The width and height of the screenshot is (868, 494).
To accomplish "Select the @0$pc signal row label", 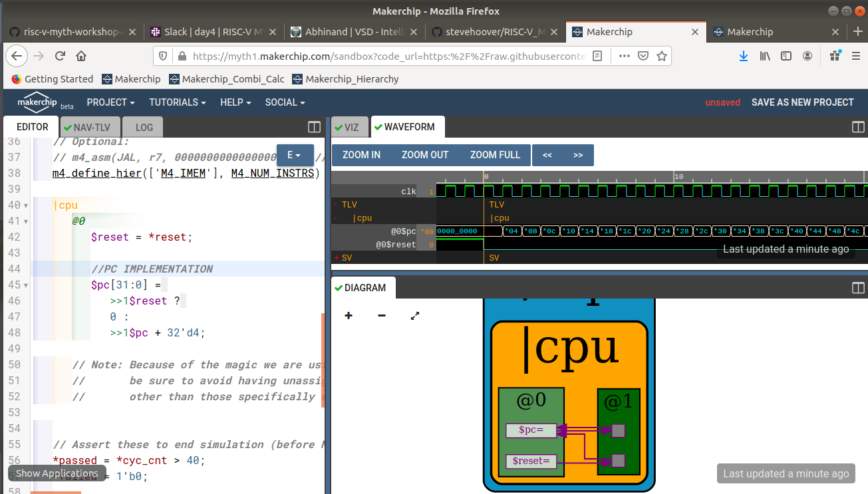I will tap(404, 231).
